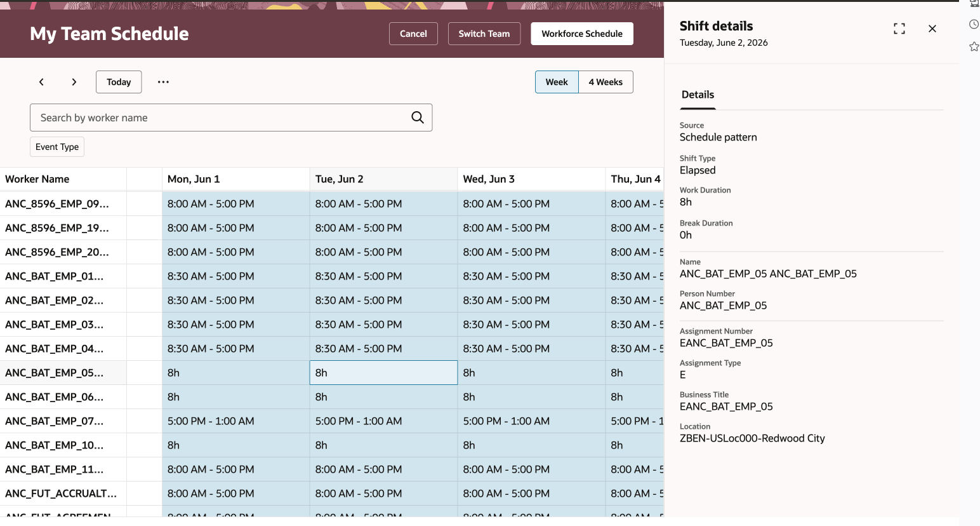Image resolution: width=980 pixels, height=526 pixels.
Task: Open ANC_BAT_EMP_06 8h shift on Tue, Jun 2
Action: (x=383, y=397)
